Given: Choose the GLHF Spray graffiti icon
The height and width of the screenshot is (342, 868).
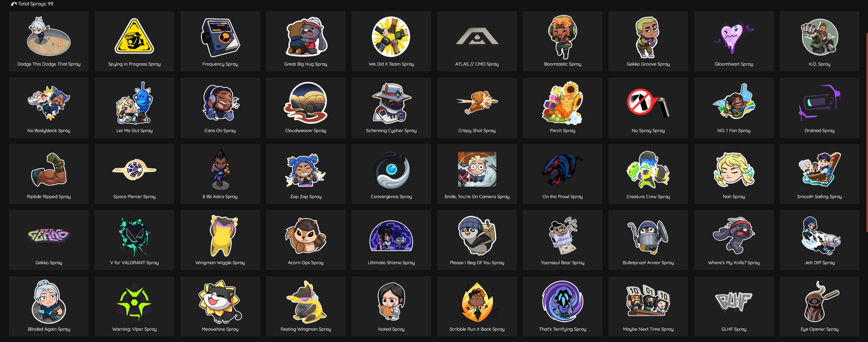Looking at the screenshot, I should 734,302.
